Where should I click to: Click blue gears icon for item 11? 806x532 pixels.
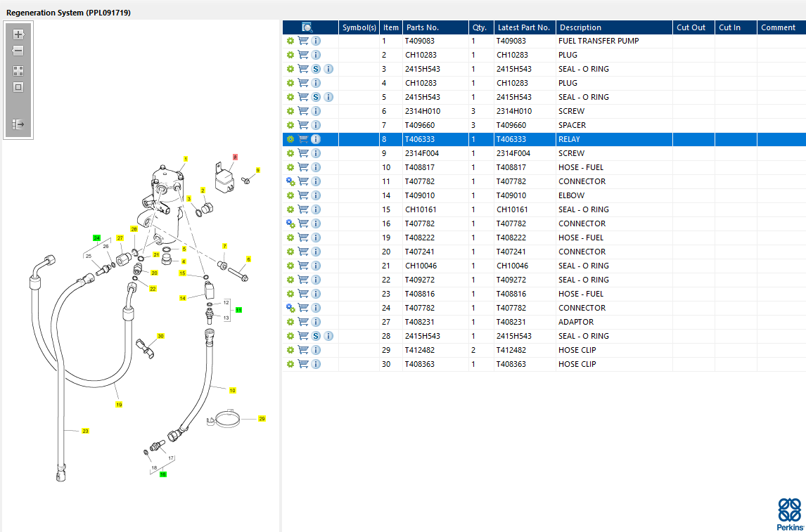point(290,181)
